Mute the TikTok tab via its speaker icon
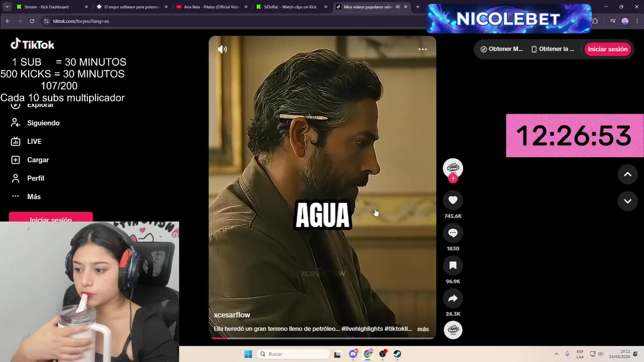644x362 pixels. click(397, 7)
